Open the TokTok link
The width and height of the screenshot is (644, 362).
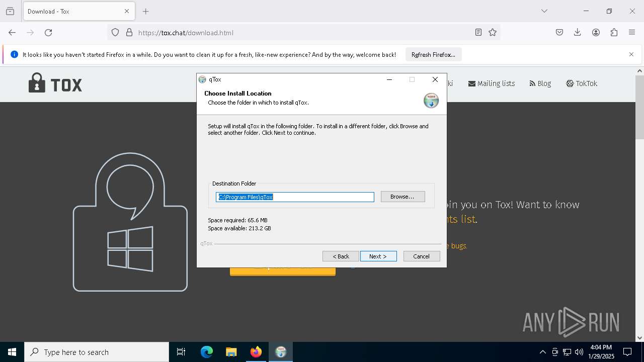tap(582, 83)
